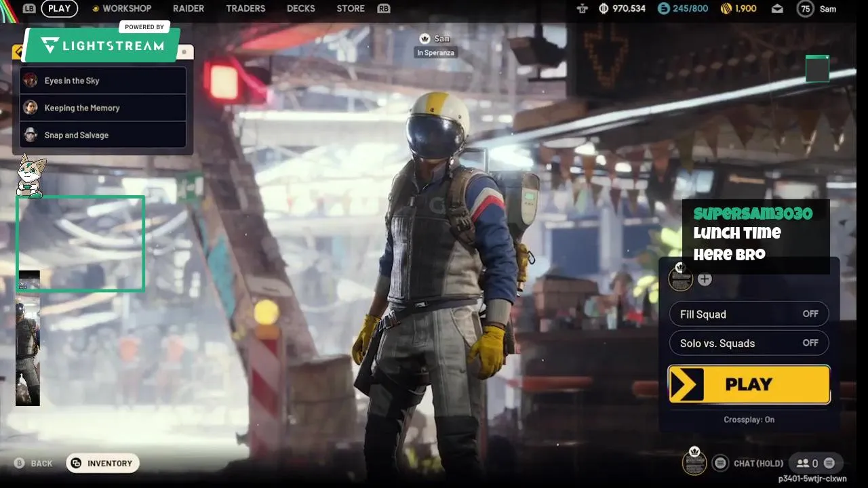
Task: Click the B controller glyph next to BACK
Action: [20, 463]
